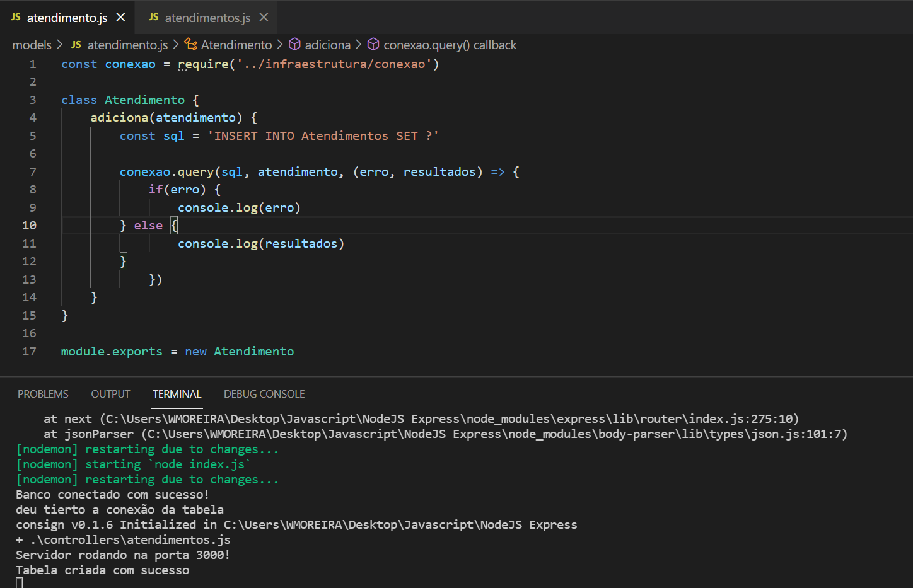Click the JS file icon in the breadcrumb
This screenshot has height=588, width=913.
(x=76, y=45)
